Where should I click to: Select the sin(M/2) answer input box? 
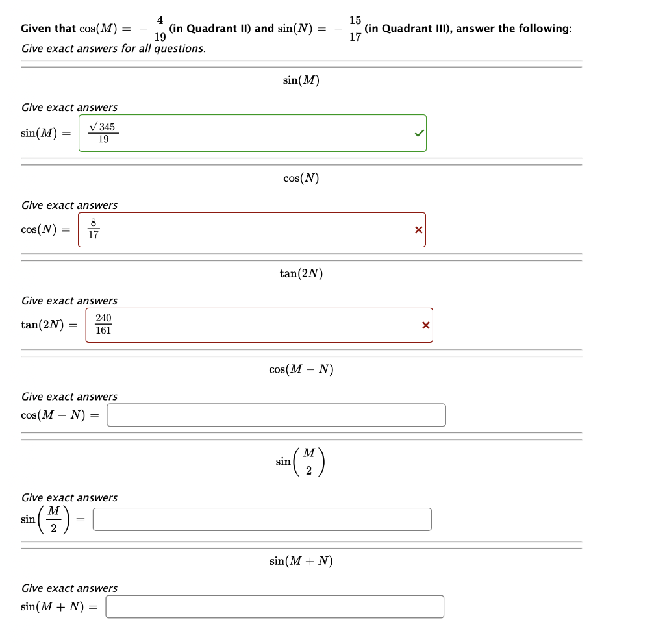(262, 519)
